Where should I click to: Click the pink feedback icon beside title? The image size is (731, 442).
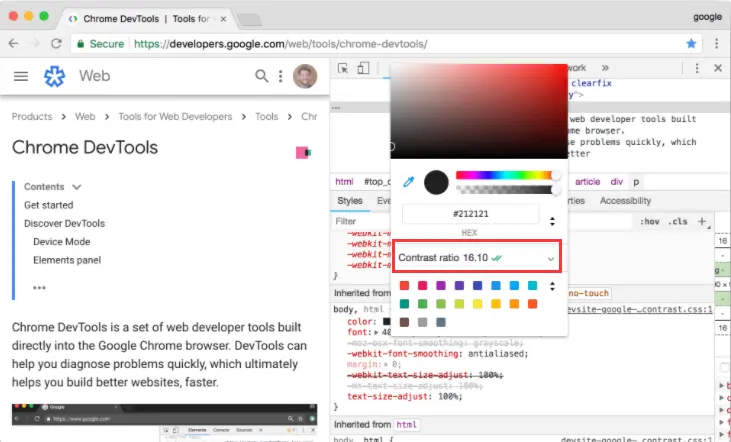[303, 152]
